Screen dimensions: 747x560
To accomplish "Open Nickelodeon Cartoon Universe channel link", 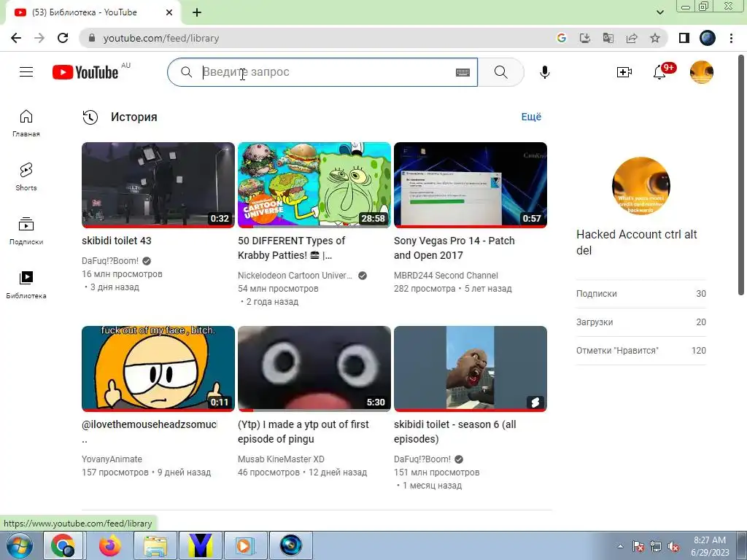I will [x=295, y=275].
